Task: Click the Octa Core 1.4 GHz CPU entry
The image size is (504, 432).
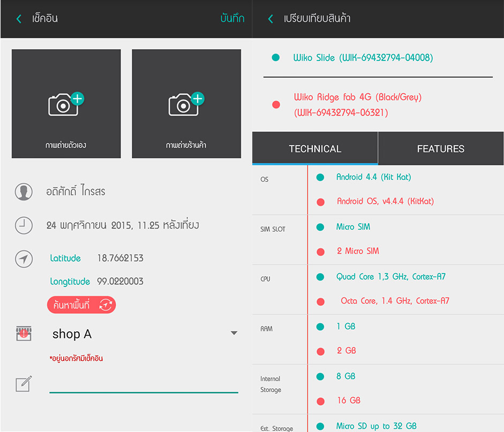Action: click(395, 301)
